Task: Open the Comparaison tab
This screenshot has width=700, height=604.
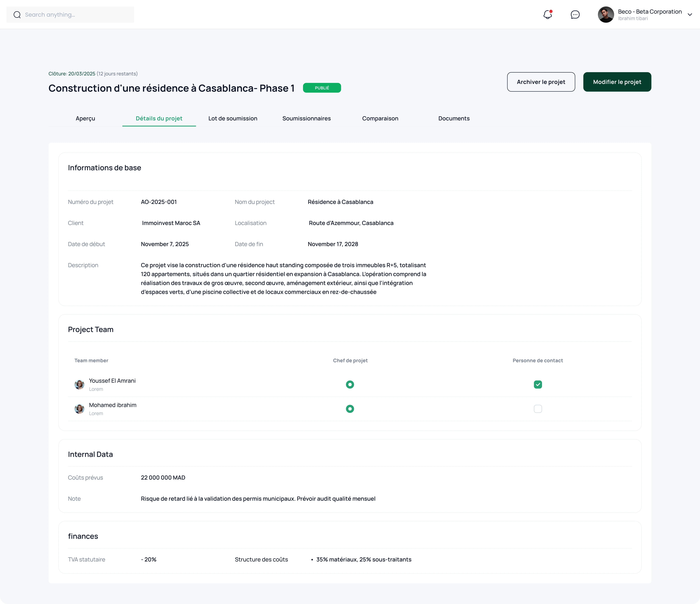Action: tap(380, 118)
